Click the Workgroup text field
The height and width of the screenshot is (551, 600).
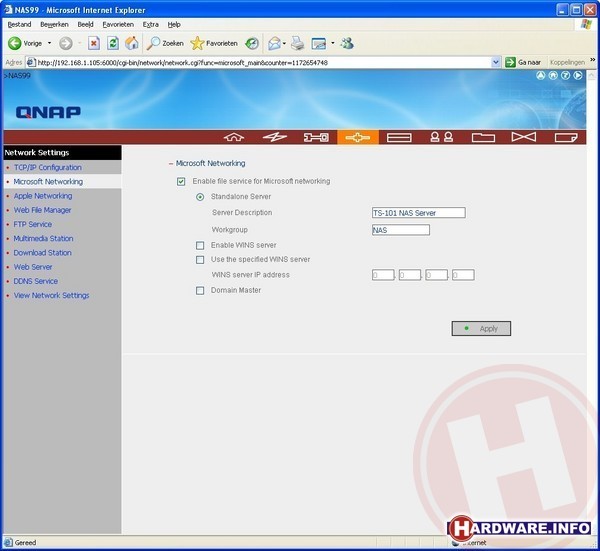tap(400, 229)
